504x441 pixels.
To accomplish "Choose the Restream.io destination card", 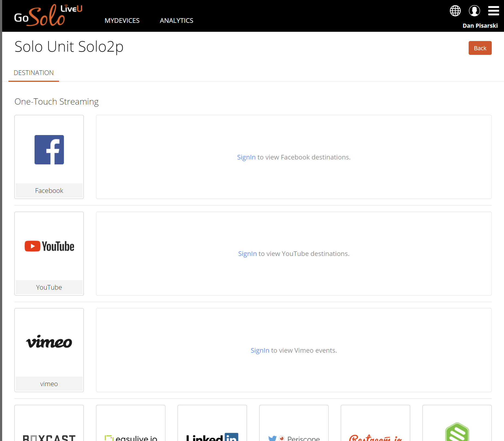I will coord(376,423).
